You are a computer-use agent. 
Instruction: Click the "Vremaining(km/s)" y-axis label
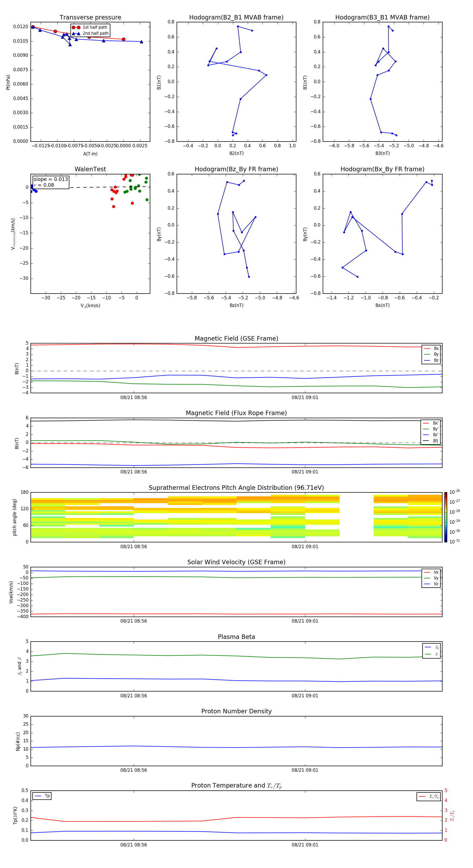tap(13, 234)
